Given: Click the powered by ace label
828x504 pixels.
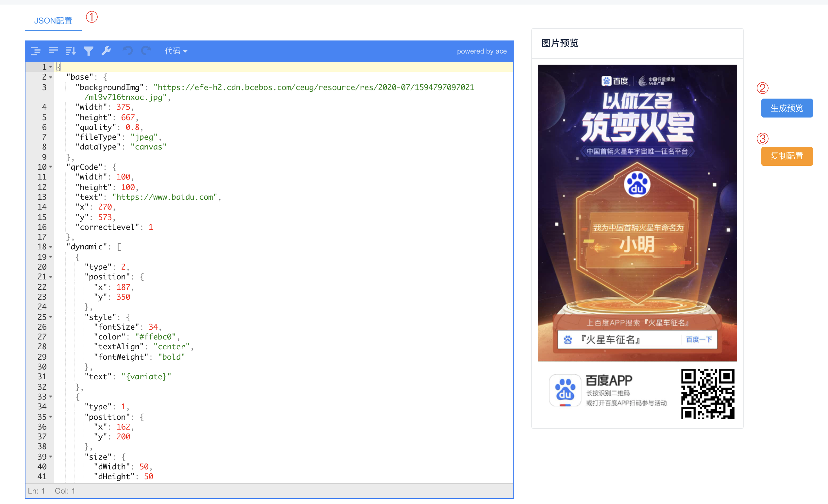Looking at the screenshot, I should [x=482, y=51].
